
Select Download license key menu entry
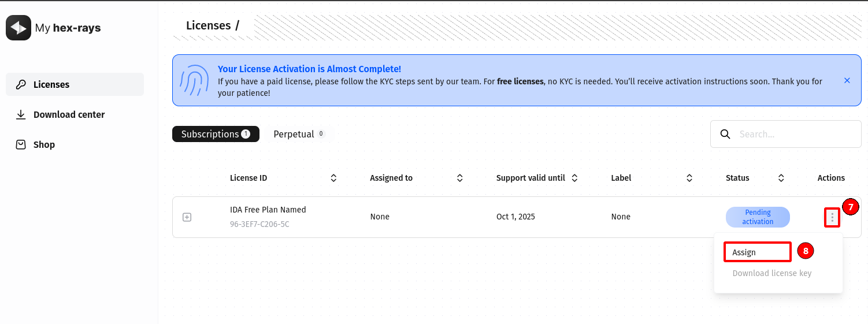pos(771,273)
